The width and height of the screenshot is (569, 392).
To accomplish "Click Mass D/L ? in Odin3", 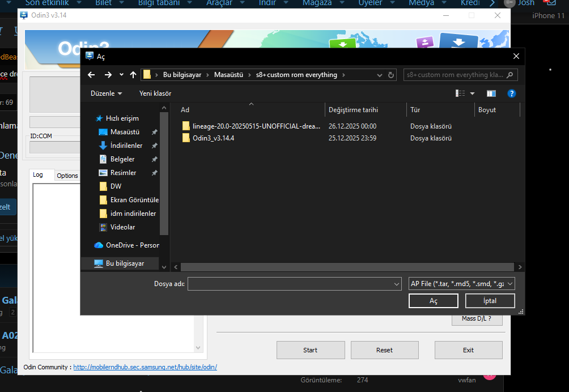I will click(477, 319).
